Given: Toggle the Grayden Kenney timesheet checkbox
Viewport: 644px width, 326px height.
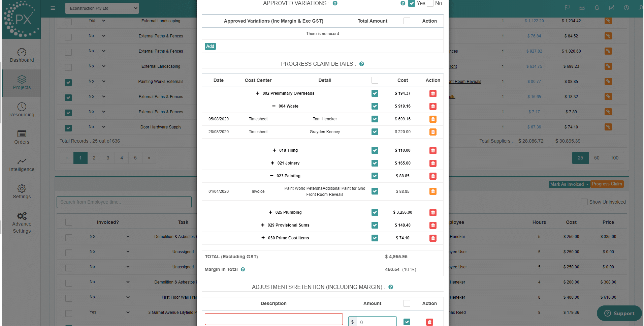Looking at the screenshot, I should [x=375, y=132].
